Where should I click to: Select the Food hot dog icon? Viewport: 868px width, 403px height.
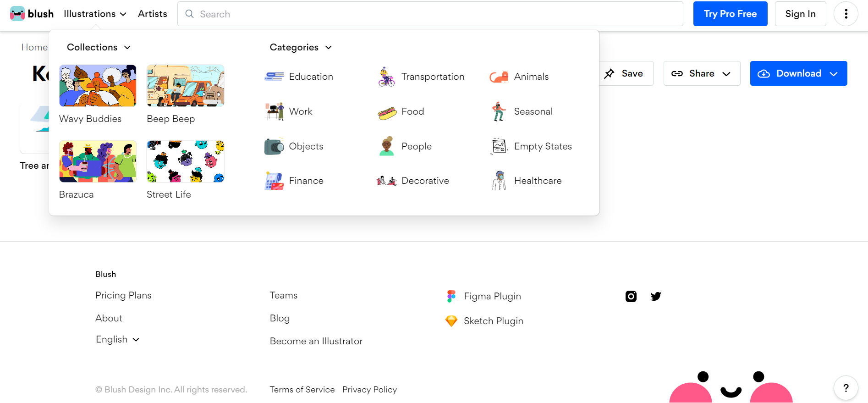click(387, 112)
